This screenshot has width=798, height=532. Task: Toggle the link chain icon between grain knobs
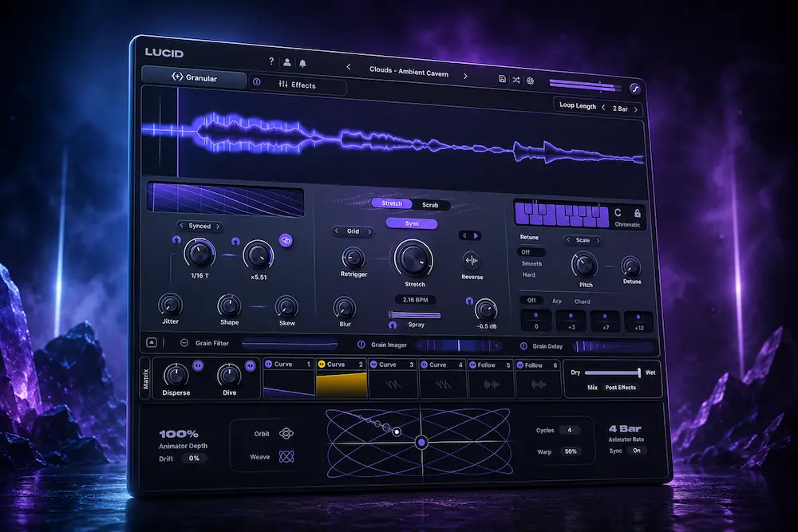pyautogui.click(x=286, y=240)
